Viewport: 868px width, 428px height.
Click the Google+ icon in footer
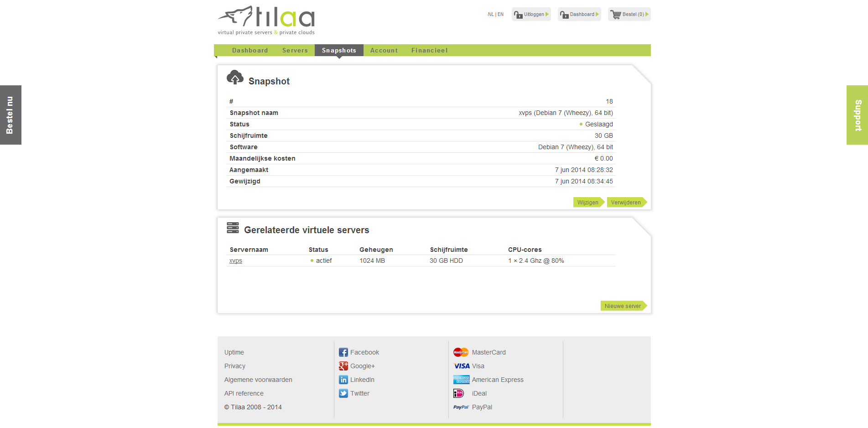tap(343, 366)
